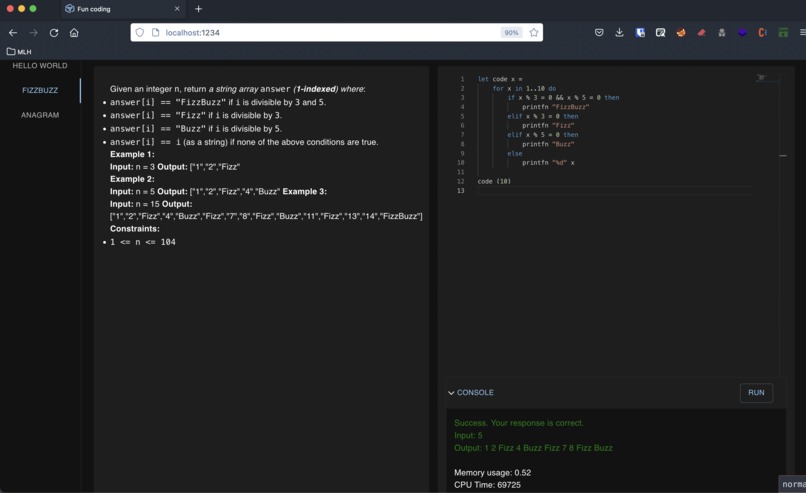Click the browser forward arrow

tap(33, 32)
